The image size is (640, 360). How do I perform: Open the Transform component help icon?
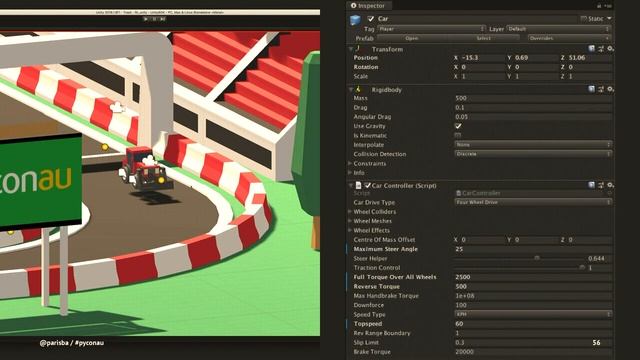coord(591,49)
